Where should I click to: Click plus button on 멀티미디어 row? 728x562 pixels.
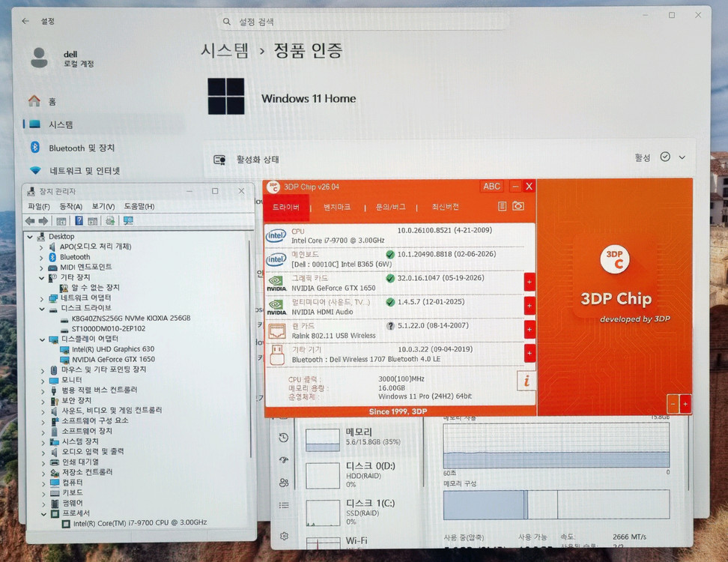(529, 306)
